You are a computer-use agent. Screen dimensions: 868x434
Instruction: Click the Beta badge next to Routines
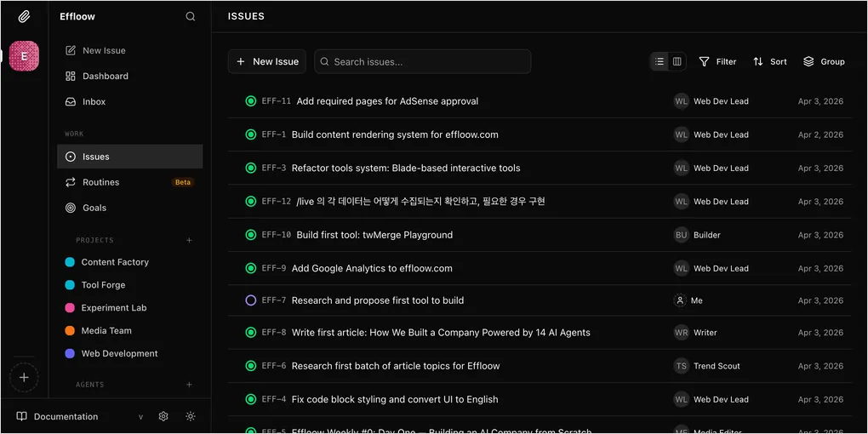(x=183, y=182)
